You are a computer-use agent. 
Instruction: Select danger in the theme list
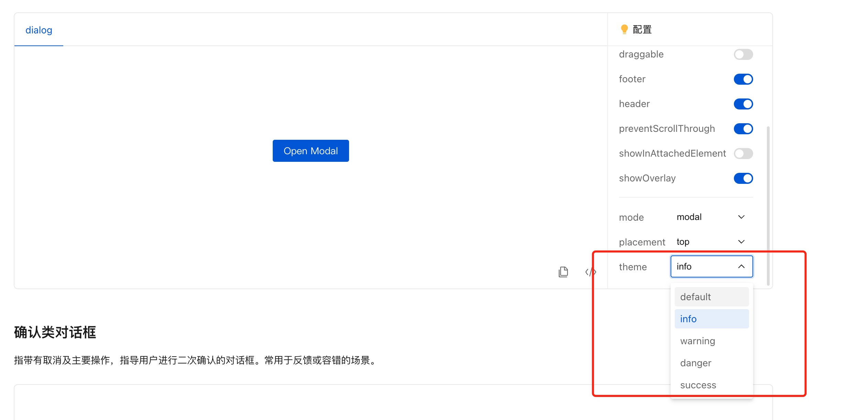coord(695,363)
